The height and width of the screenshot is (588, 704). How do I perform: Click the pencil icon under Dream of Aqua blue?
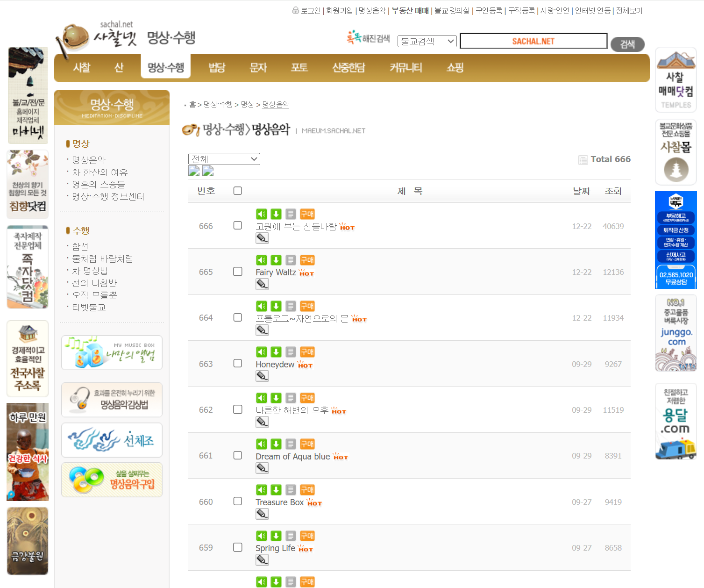[262, 468]
